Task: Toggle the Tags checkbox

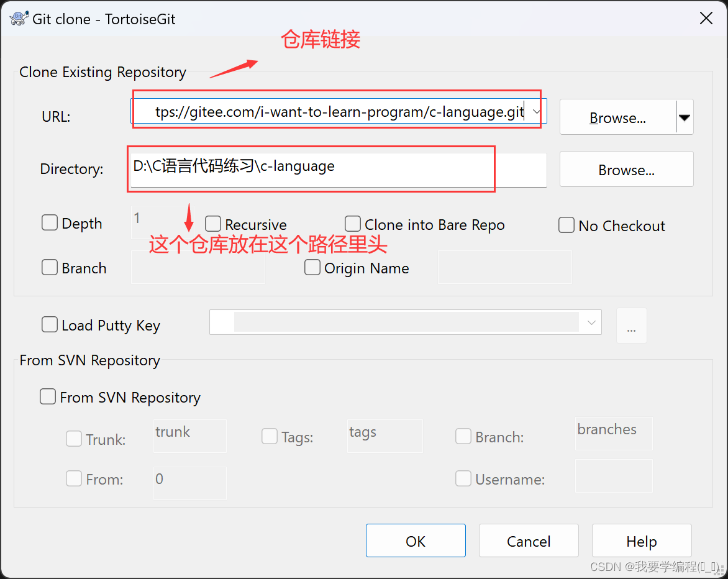Action: (x=270, y=437)
